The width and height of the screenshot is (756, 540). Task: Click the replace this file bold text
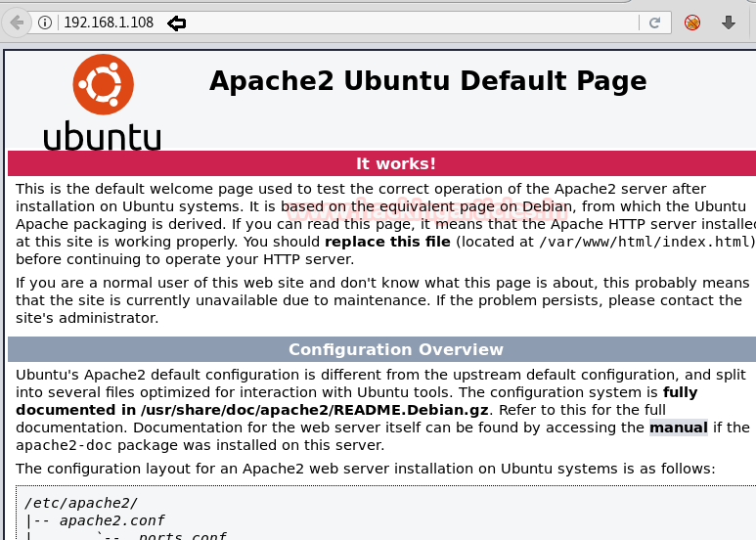[387, 242]
